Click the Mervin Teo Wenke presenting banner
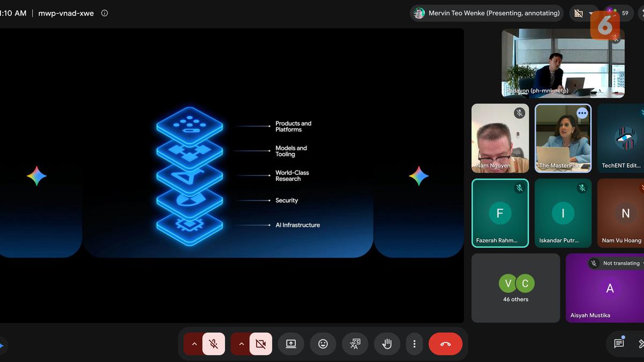This screenshot has height=362, width=644. tap(487, 13)
